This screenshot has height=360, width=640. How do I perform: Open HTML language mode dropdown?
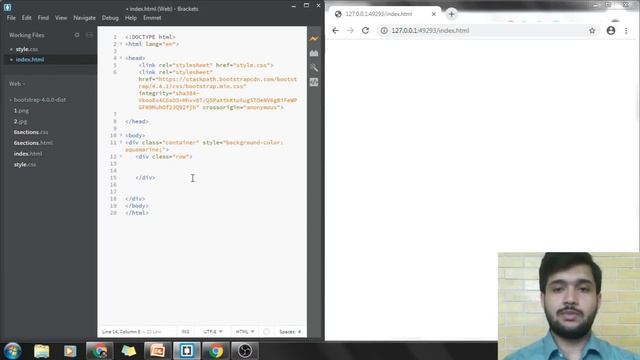tap(244, 332)
